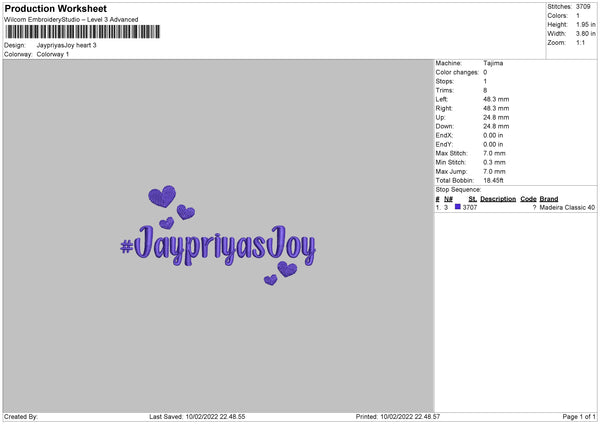Click the Stop Sequence heading

pyautogui.click(x=458, y=190)
